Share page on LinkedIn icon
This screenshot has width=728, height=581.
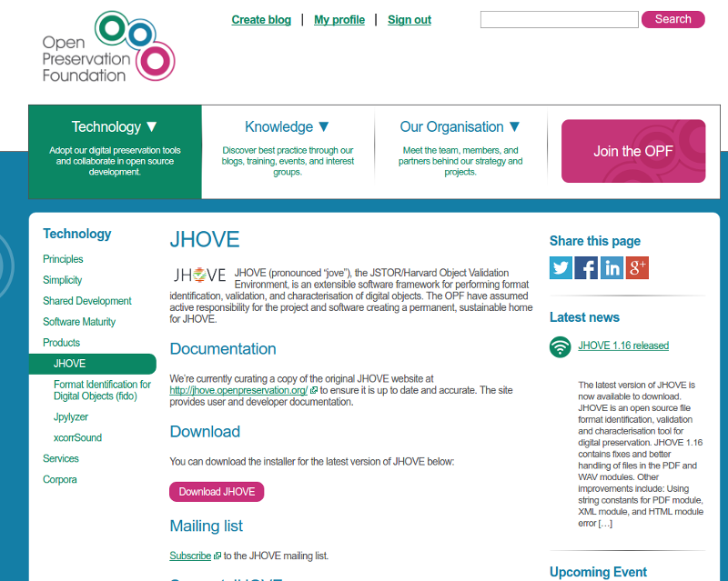(612, 267)
